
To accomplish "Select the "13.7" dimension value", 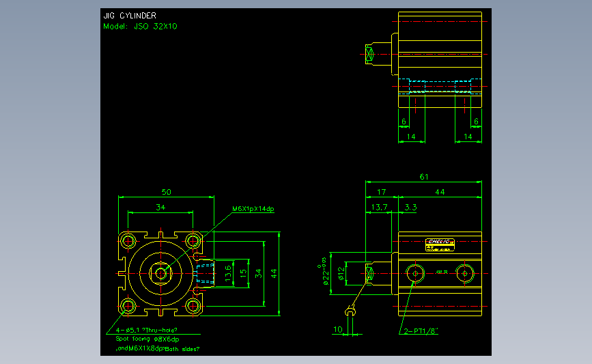I will pos(379,208).
